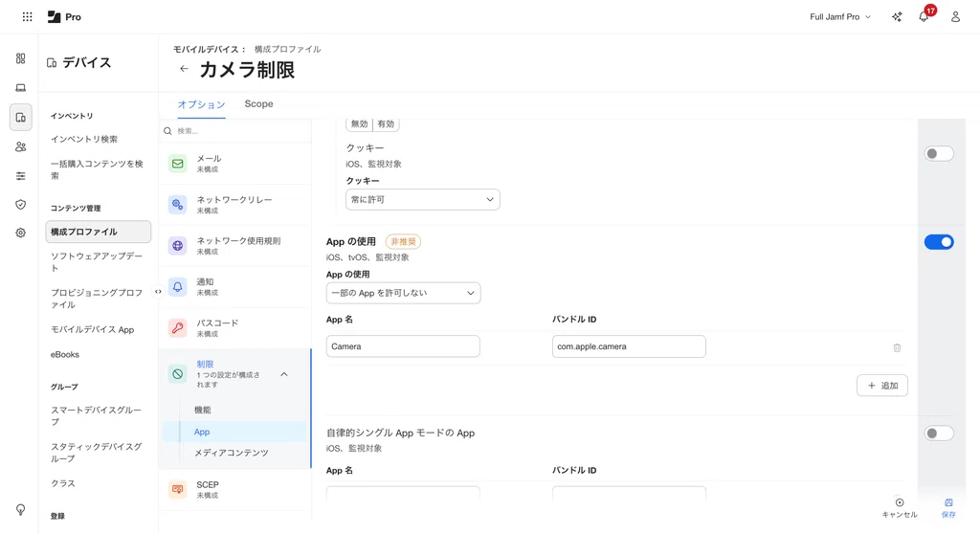Turn off the App の使用 switch
Viewport: 980px width, 534px height.
tap(939, 242)
